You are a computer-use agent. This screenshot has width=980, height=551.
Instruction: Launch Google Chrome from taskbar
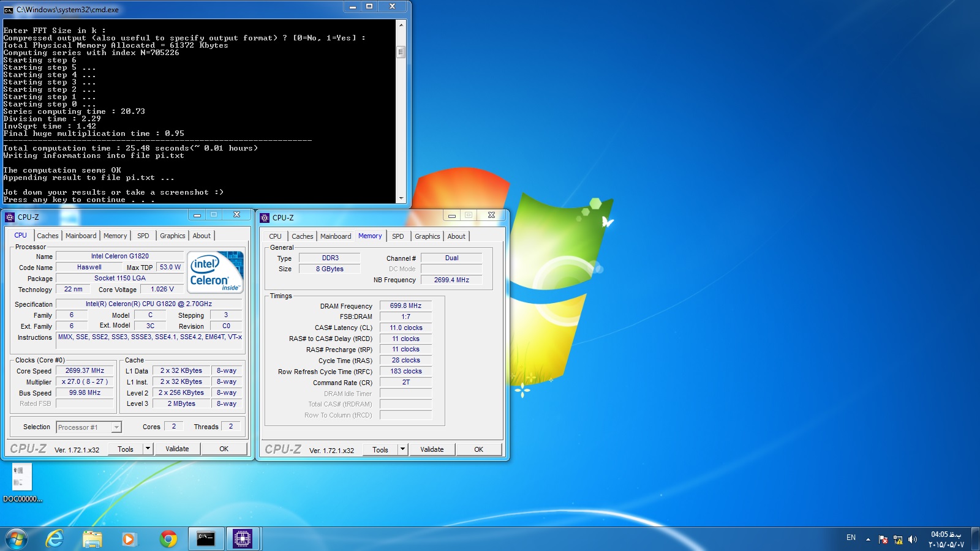click(x=168, y=539)
